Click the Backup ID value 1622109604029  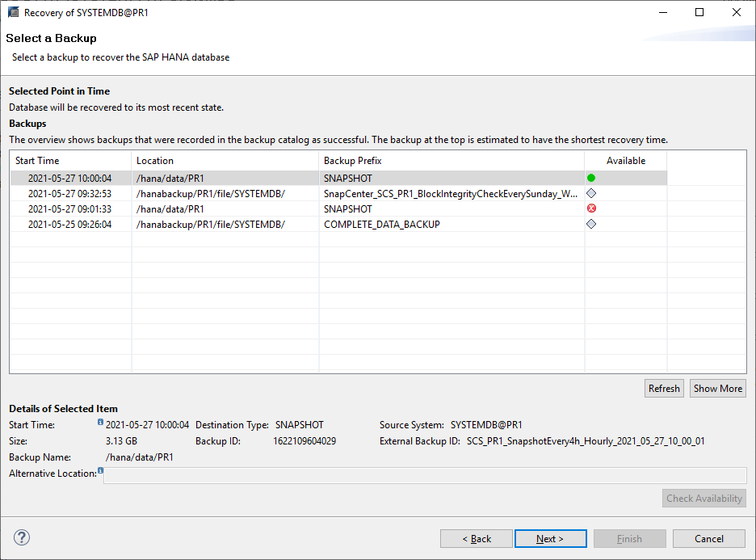pyautogui.click(x=304, y=441)
